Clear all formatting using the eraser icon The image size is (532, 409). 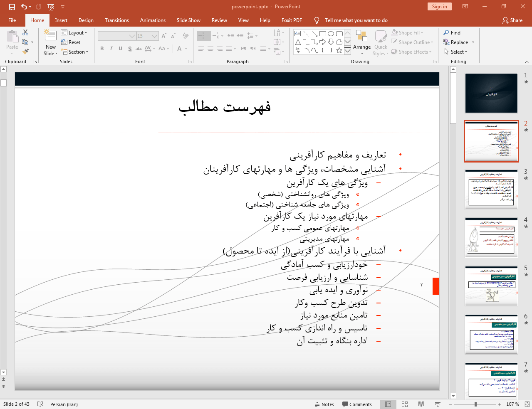coord(186,36)
